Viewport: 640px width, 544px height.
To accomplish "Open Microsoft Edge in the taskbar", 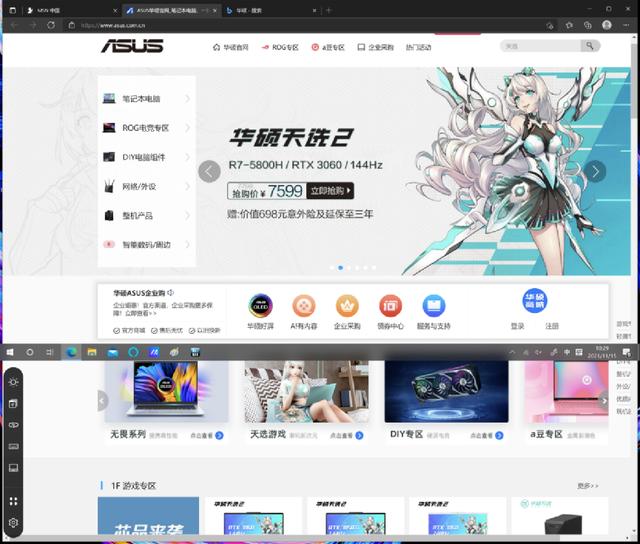I will (71, 352).
